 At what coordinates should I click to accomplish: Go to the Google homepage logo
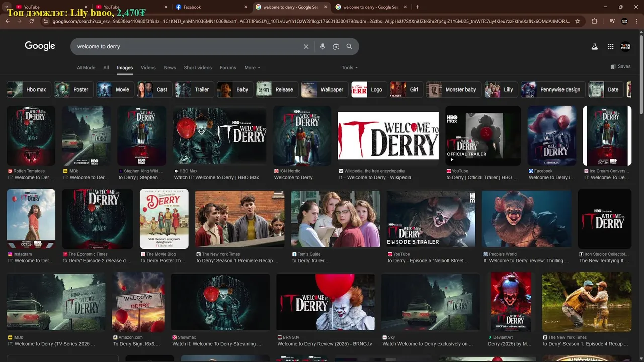pyautogui.click(x=40, y=46)
